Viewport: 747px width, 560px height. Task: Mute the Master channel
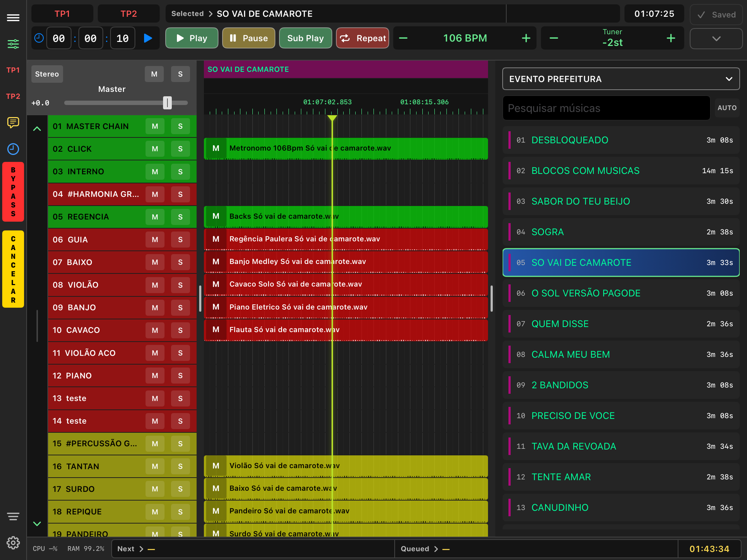click(154, 74)
